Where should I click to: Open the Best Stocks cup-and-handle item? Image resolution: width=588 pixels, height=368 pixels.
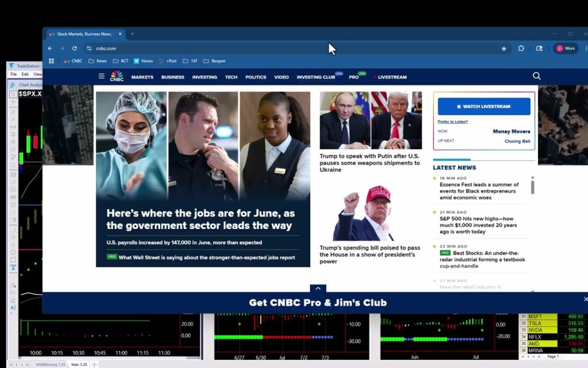(482, 260)
